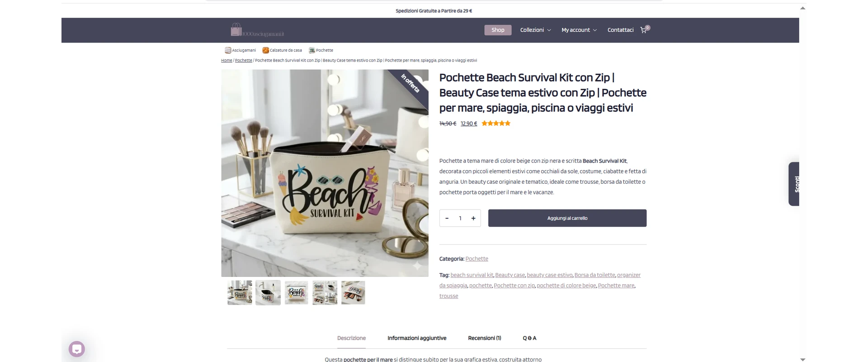Select the Asciugamani category icon
This screenshot has height=362, width=868.
click(x=228, y=50)
